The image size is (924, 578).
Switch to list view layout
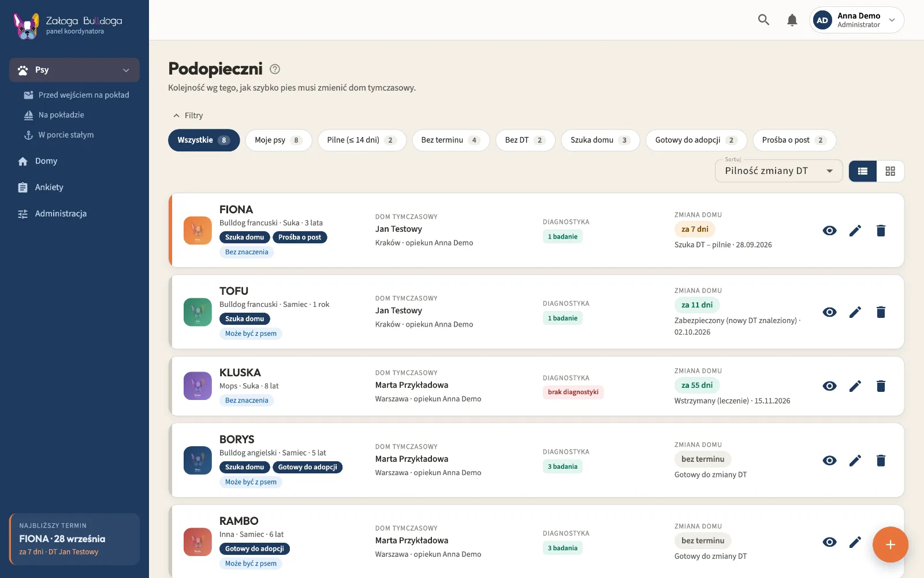click(863, 171)
